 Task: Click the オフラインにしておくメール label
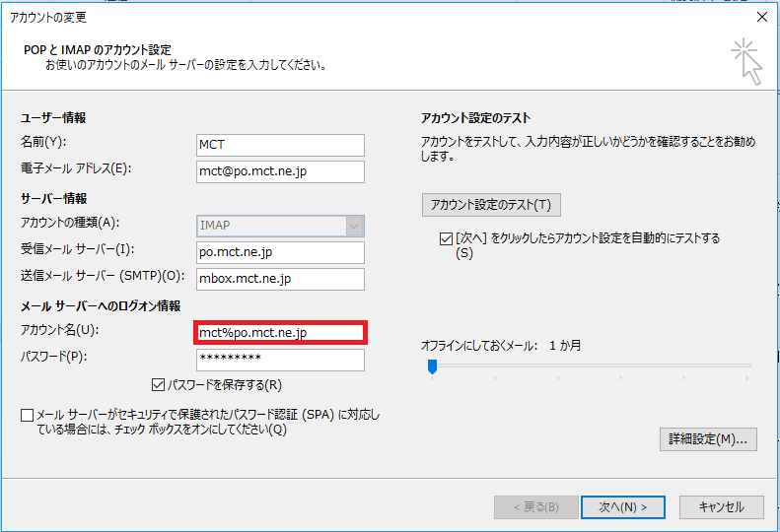[x=479, y=346]
